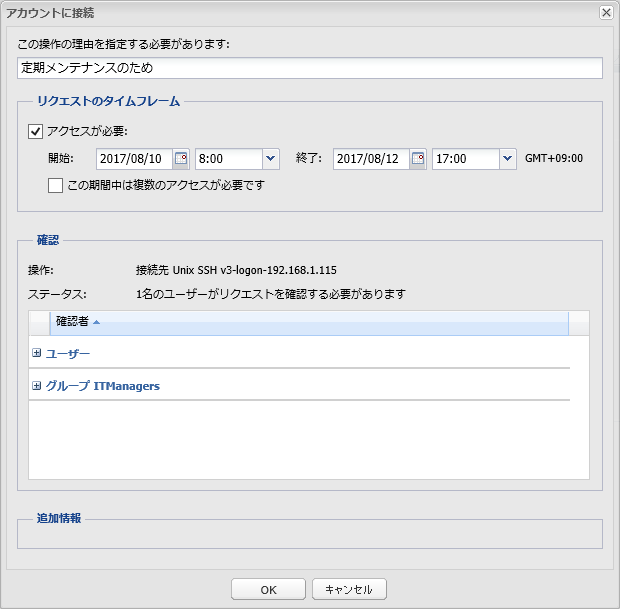This screenshot has width=620, height=609.
Task: Sort by the 確認者 column header
Action: pos(309,323)
